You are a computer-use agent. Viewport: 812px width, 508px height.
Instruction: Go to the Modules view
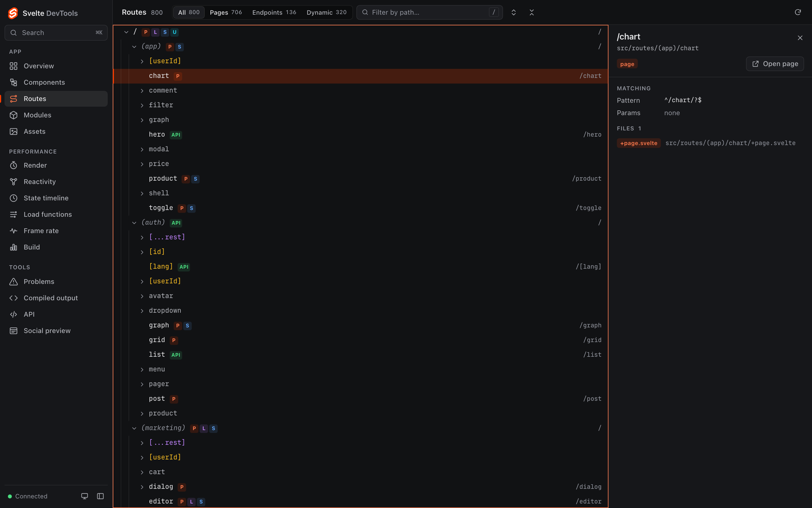click(x=56, y=115)
